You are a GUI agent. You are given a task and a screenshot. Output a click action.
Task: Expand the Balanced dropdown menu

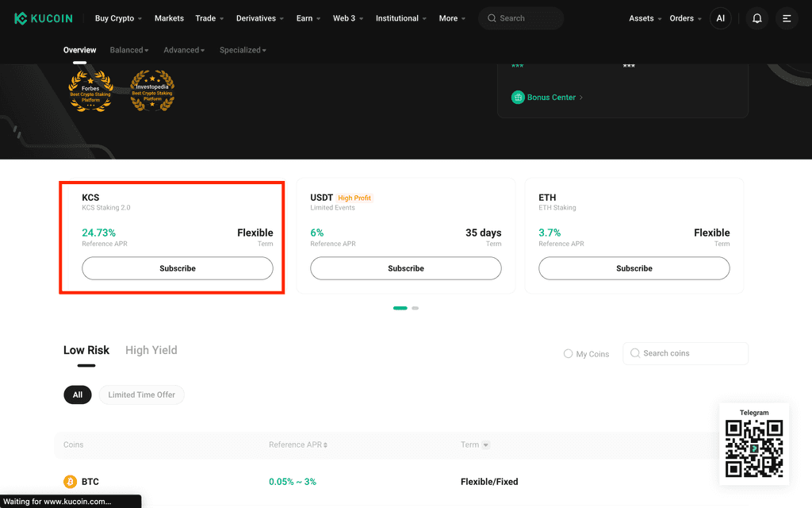click(x=129, y=50)
